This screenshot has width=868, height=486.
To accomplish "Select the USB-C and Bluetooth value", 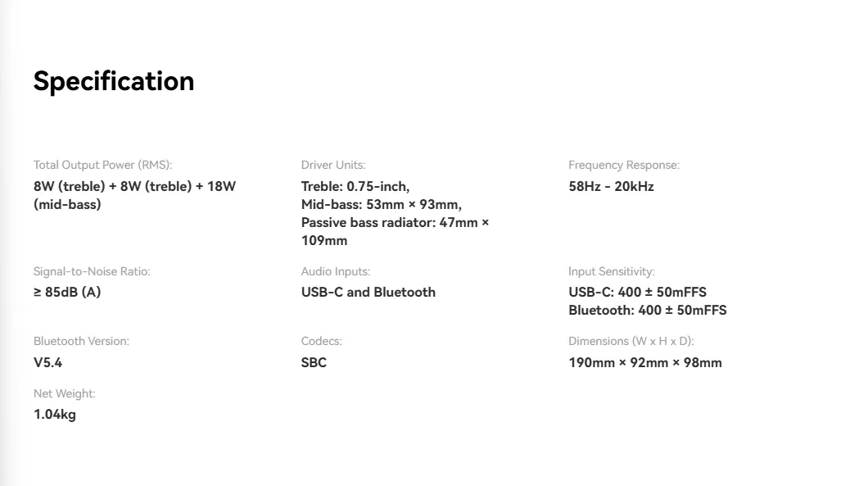I will 368,293.
